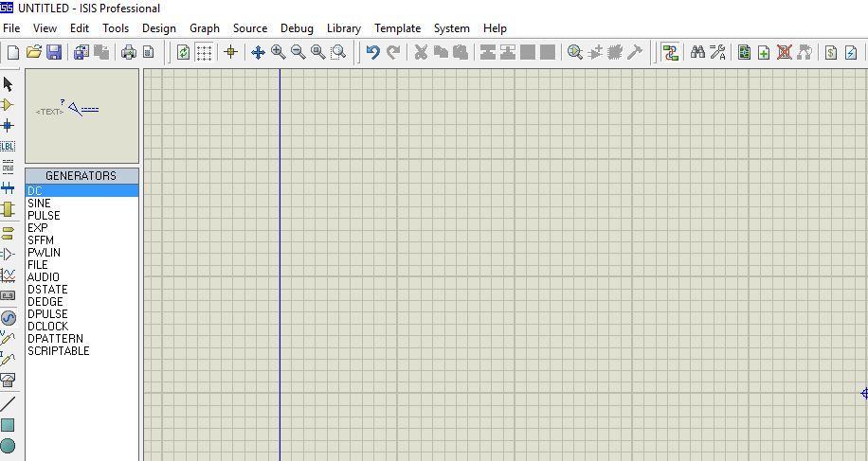The width and height of the screenshot is (868, 461).
Task: Zoom to view entire sheet
Action: 317,52
